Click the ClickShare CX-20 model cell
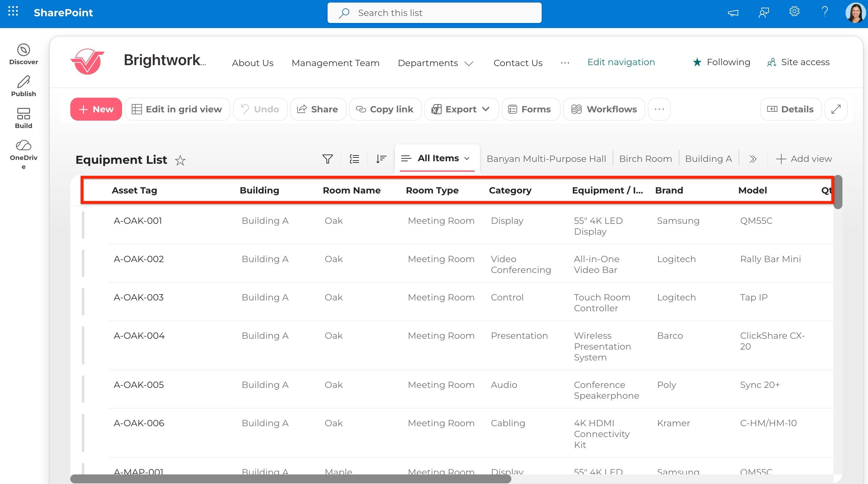 [x=772, y=341]
